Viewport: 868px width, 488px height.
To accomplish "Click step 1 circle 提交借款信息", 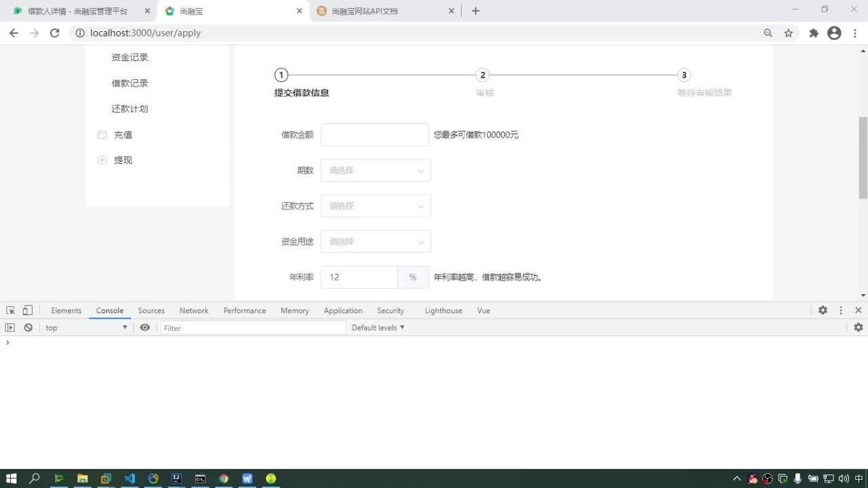I will (x=281, y=75).
